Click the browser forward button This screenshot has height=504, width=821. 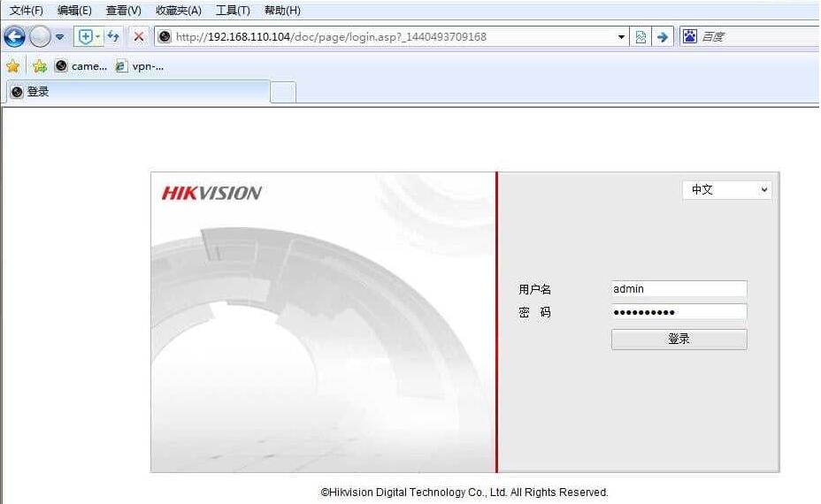tap(40, 36)
